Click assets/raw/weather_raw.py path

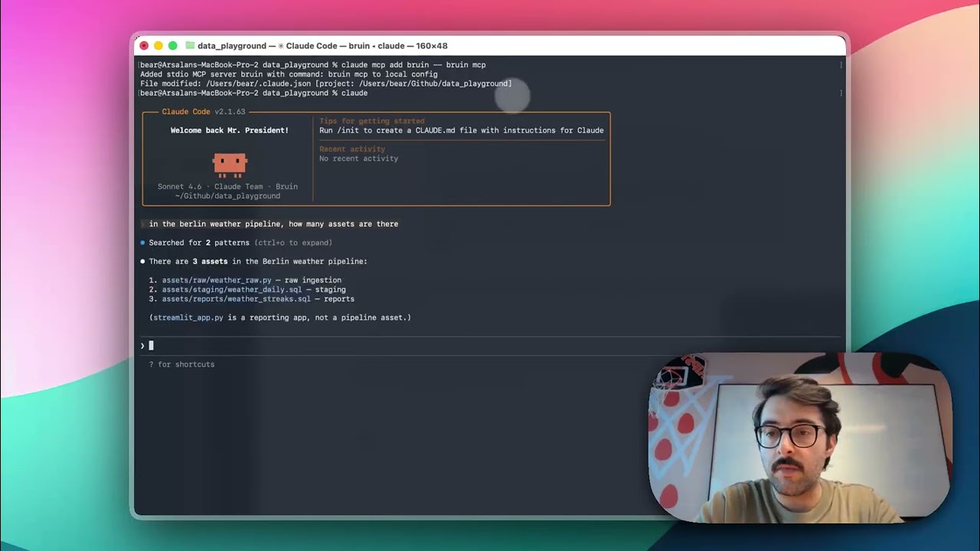(217, 280)
